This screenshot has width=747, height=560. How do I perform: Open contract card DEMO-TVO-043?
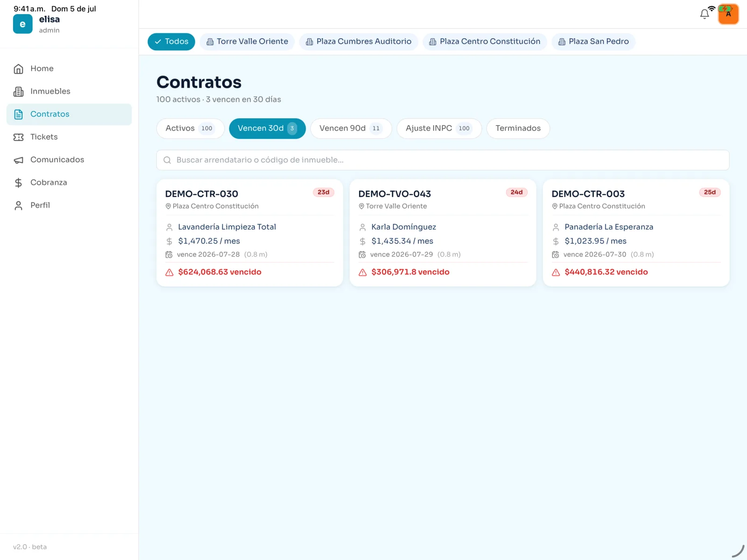pos(443,233)
